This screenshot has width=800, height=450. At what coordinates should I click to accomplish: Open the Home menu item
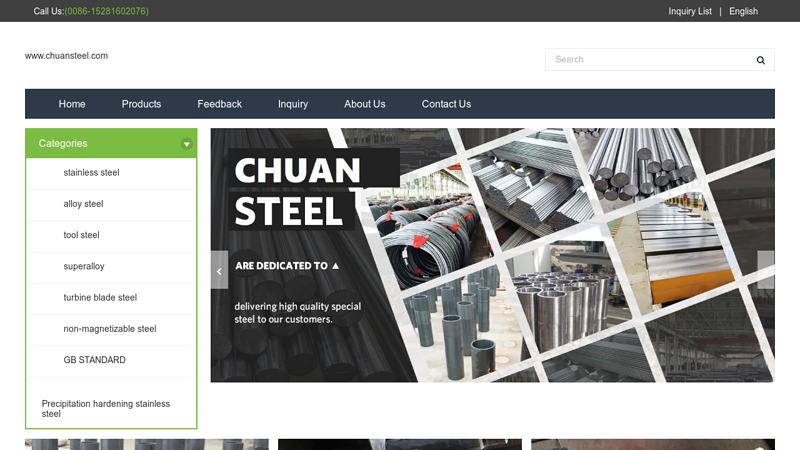72,104
